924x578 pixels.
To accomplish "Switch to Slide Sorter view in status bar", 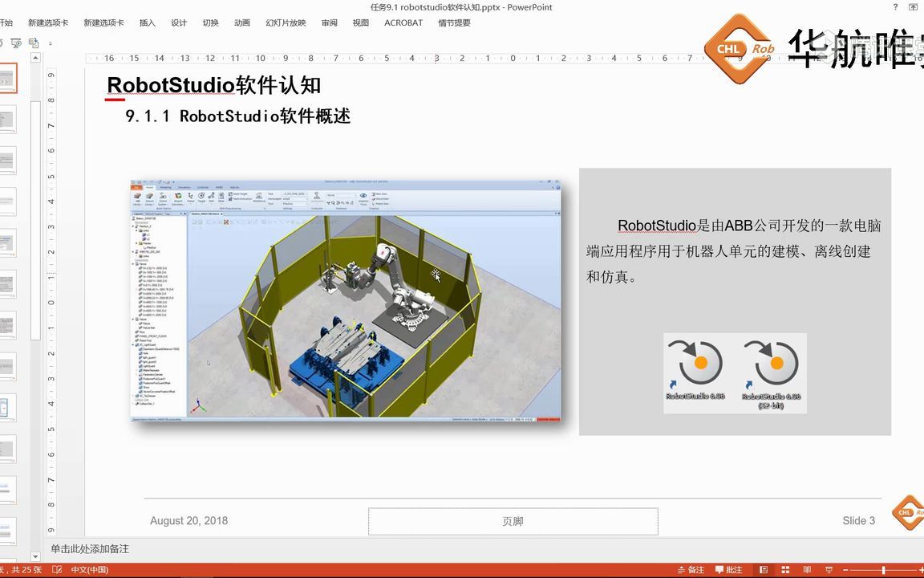I will coord(787,568).
